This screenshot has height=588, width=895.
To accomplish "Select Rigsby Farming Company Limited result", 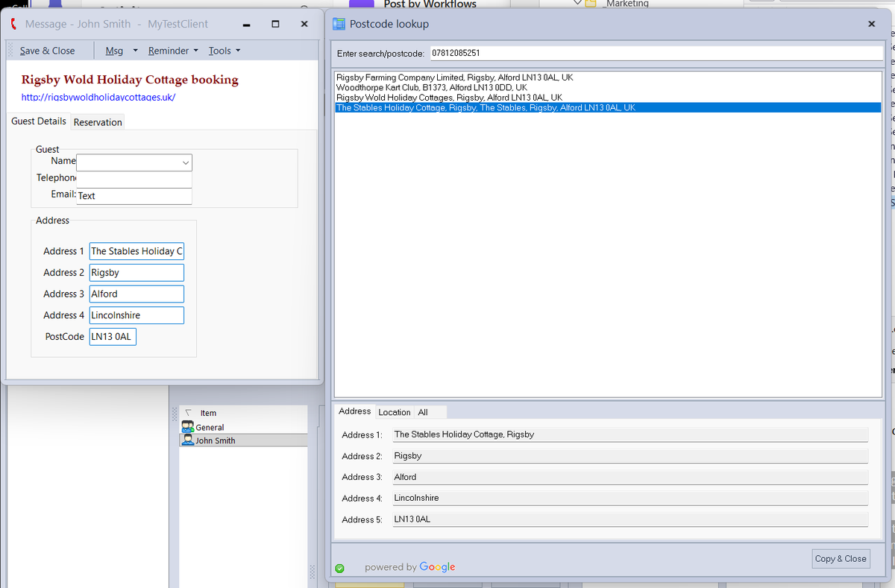I will 455,78.
